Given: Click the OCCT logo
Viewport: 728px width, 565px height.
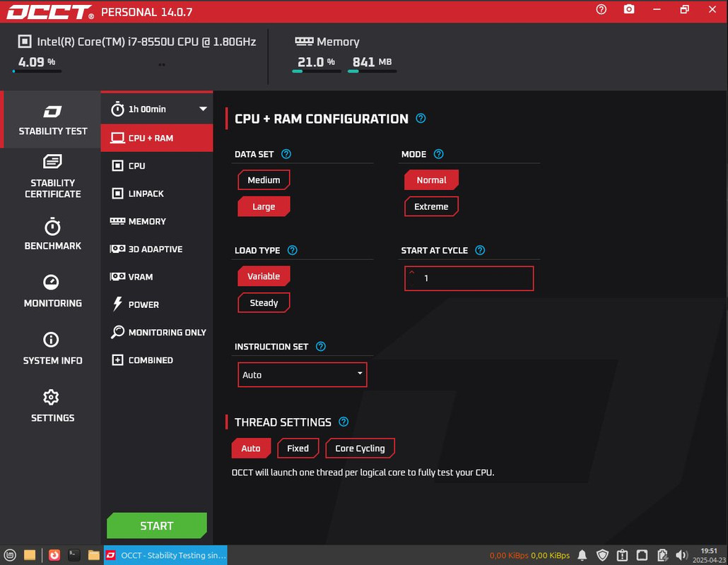Looking at the screenshot, I should coord(49,11).
